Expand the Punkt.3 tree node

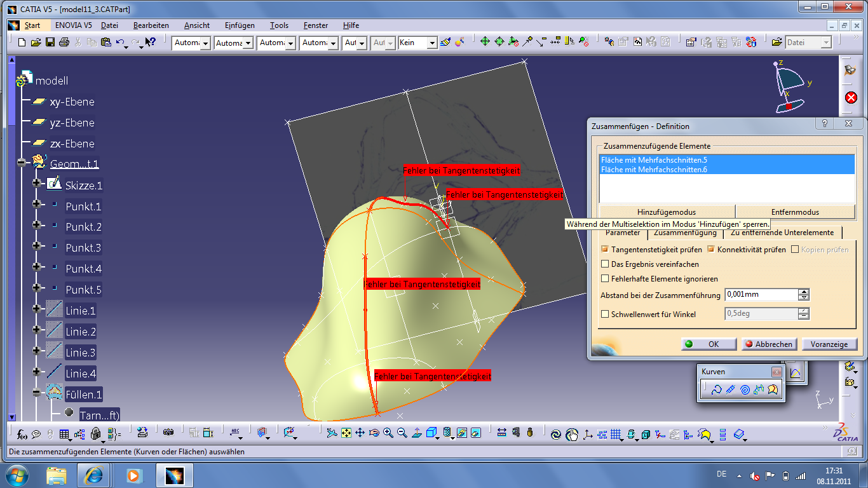tap(37, 246)
